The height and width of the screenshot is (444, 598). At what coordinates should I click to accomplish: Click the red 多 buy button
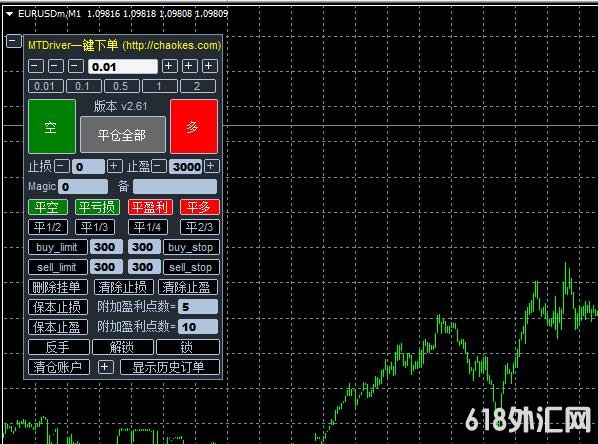[194, 127]
